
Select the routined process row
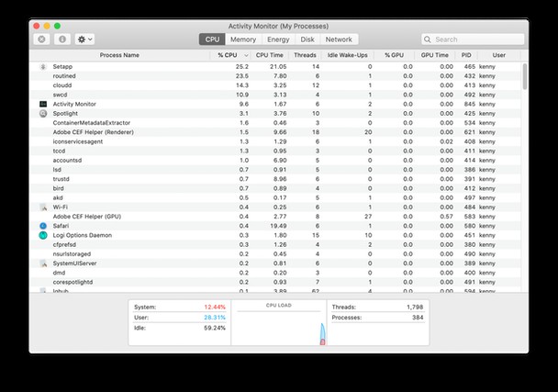coord(275,76)
